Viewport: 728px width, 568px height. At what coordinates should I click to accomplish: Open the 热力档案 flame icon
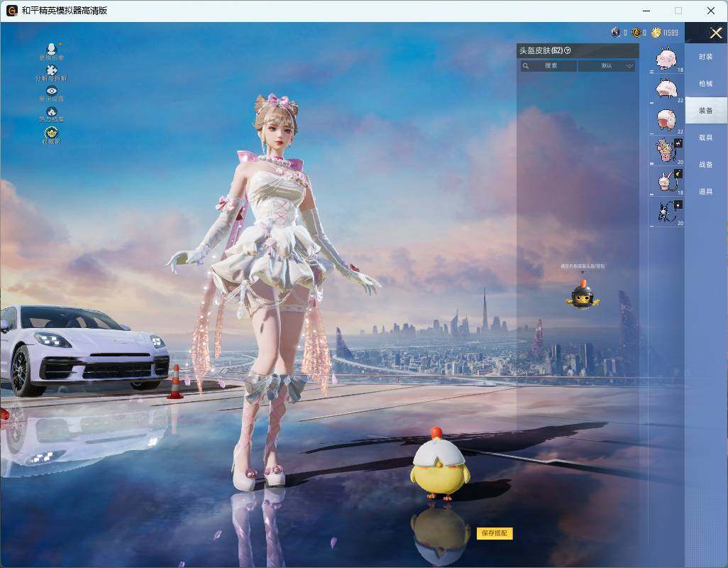(x=52, y=115)
